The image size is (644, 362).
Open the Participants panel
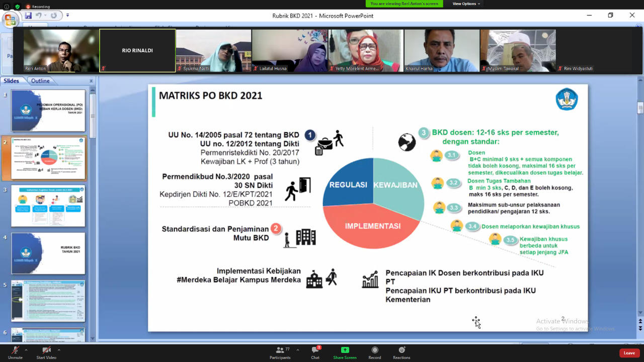(x=280, y=350)
